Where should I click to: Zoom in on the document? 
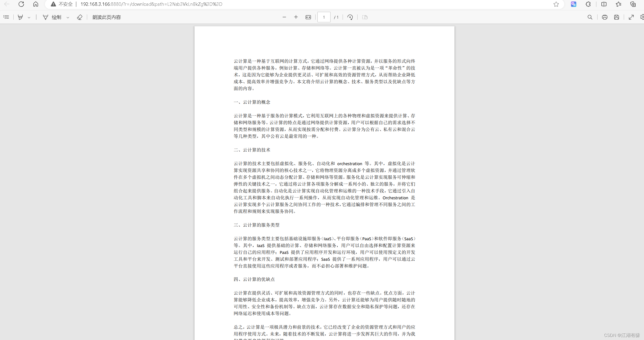(296, 17)
